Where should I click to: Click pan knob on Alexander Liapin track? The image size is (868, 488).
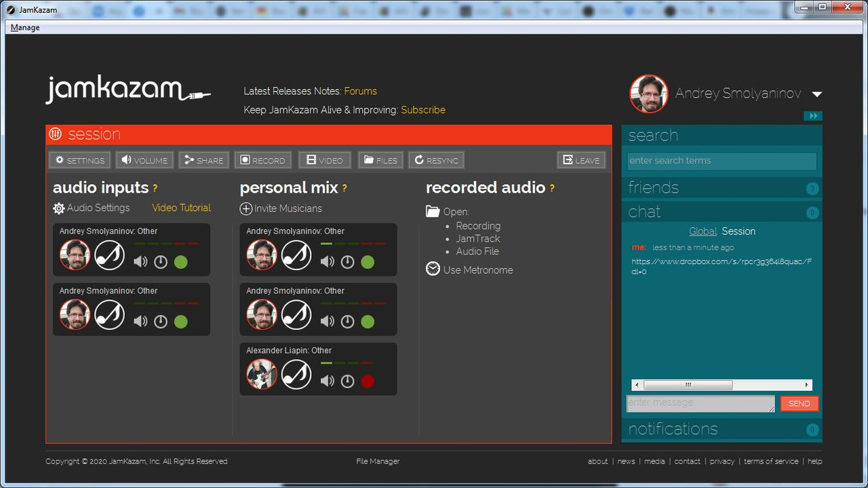(348, 381)
